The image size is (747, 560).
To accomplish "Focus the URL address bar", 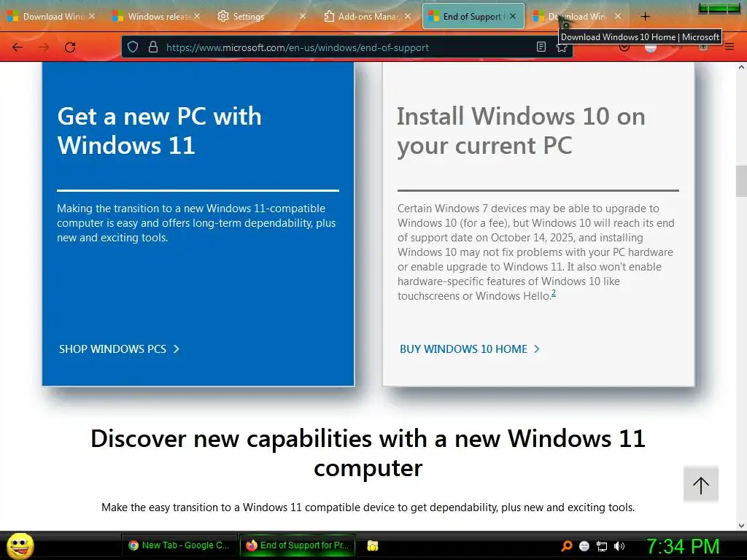I will click(x=348, y=47).
